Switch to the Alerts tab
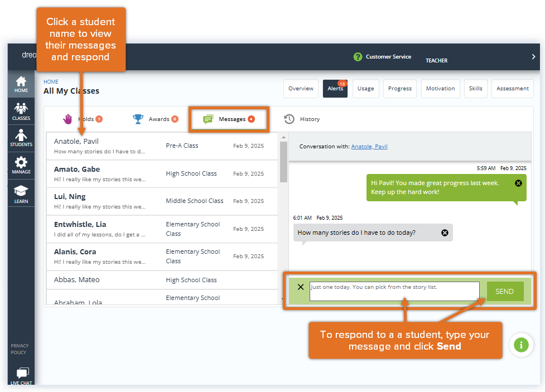 [x=335, y=88]
